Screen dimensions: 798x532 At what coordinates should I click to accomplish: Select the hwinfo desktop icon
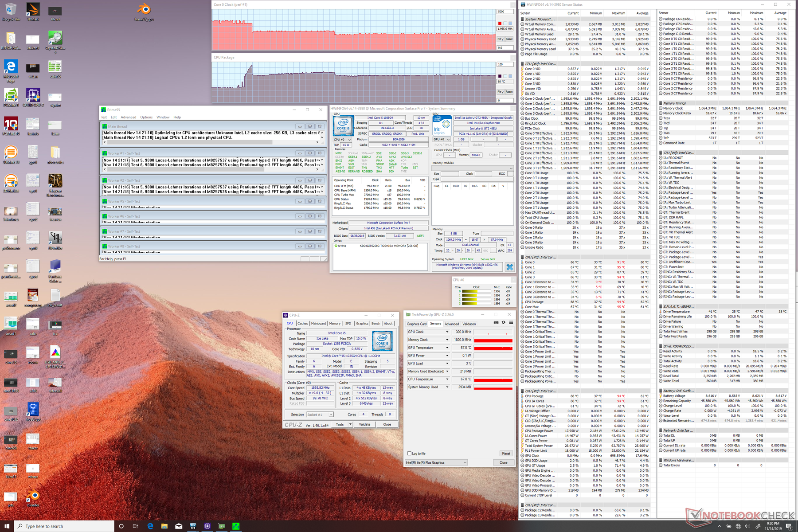click(x=33, y=126)
